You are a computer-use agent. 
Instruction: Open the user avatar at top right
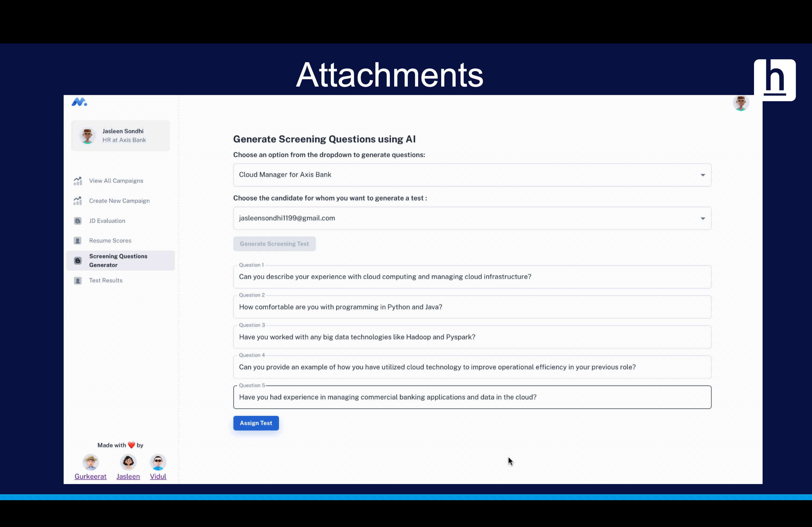pos(741,103)
